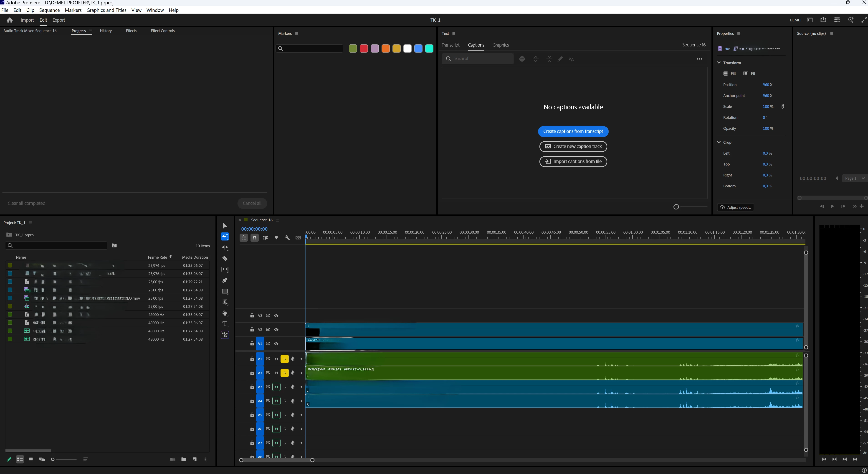Viewport: 868px width, 474px height.
Task: Toggle V3 track output eye
Action: coord(276,316)
